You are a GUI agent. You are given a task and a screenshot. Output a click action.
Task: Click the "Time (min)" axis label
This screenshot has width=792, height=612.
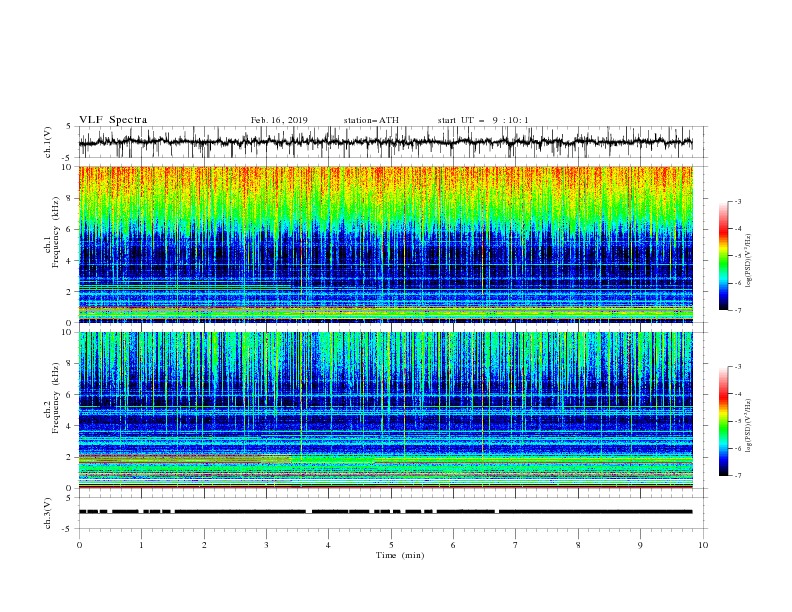pyautogui.click(x=400, y=555)
